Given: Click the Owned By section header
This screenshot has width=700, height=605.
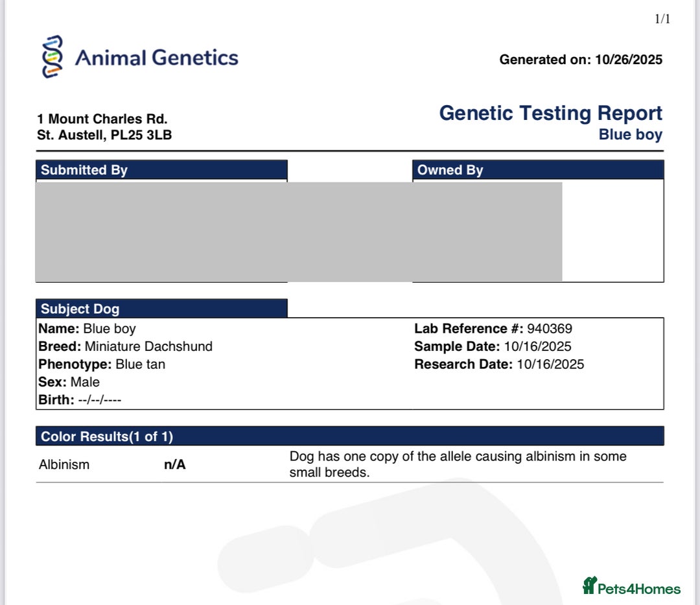Looking at the screenshot, I should (450, 170).
